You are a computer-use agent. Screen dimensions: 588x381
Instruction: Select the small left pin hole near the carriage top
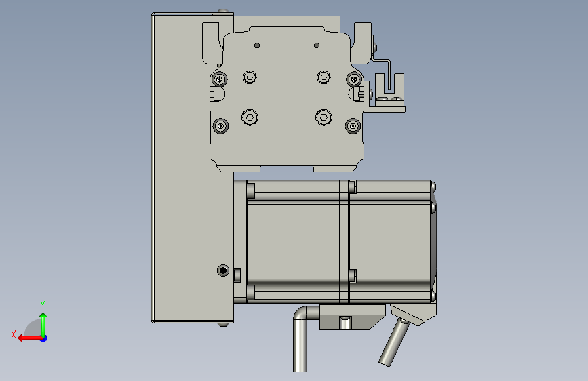257,45
